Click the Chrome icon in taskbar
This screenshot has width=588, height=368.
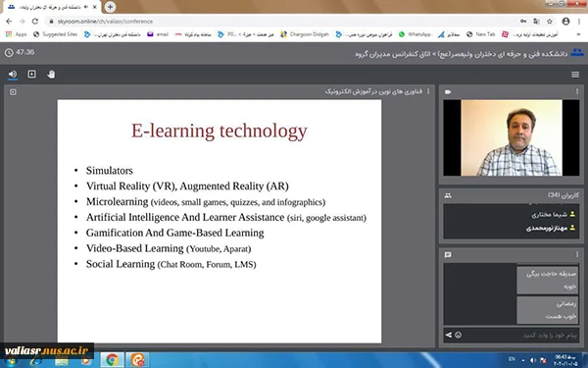(112, 360)
